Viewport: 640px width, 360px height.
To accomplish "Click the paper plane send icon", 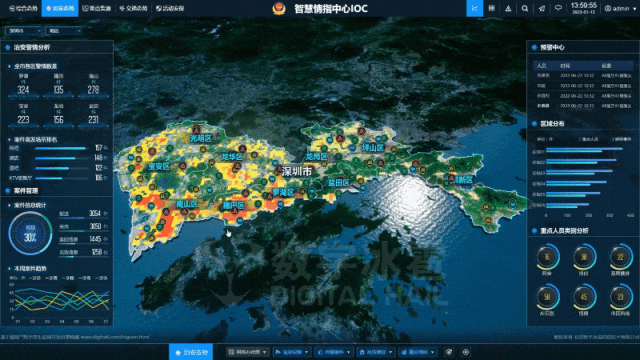I will 542,8.
